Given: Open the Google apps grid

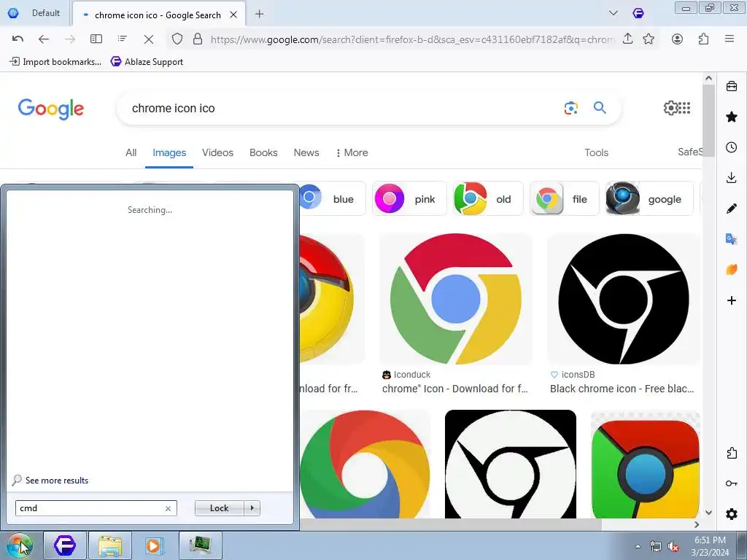Looking at the screenshot, I should tap(684, 108).
